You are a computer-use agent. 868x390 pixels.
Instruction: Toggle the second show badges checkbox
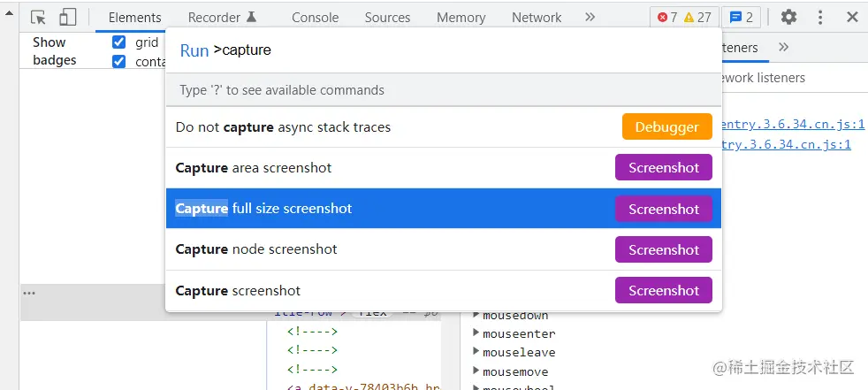(119, 61)
